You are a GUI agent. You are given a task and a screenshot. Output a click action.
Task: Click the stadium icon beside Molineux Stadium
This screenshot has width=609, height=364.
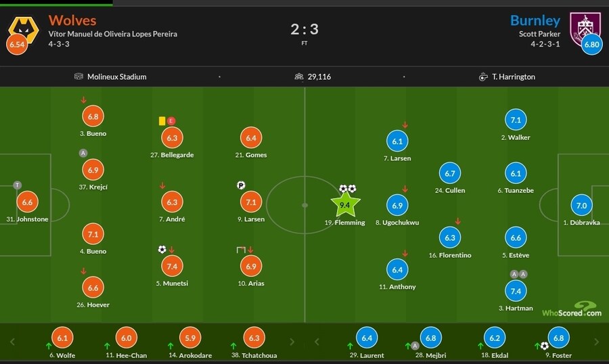click(79, 76)
